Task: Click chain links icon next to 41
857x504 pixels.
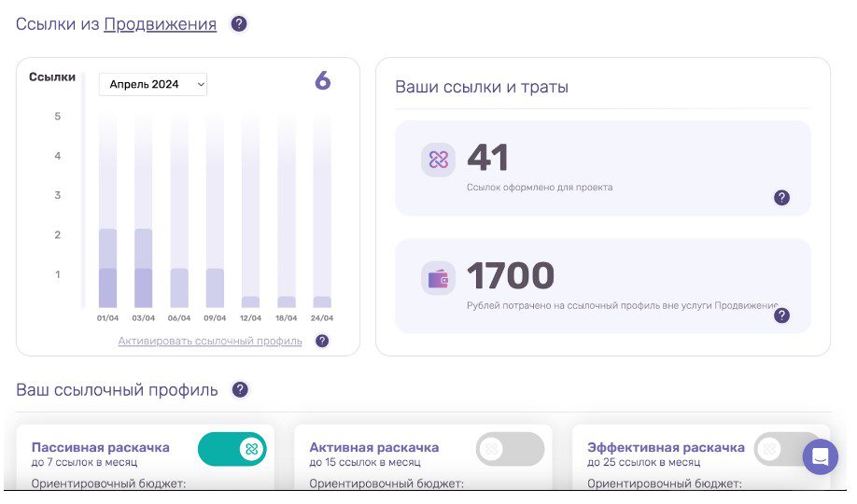Action: (439, 160)
